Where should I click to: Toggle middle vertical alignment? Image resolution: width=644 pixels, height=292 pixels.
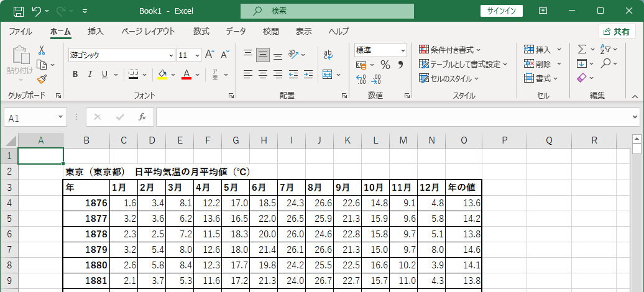tap(263, 54)
